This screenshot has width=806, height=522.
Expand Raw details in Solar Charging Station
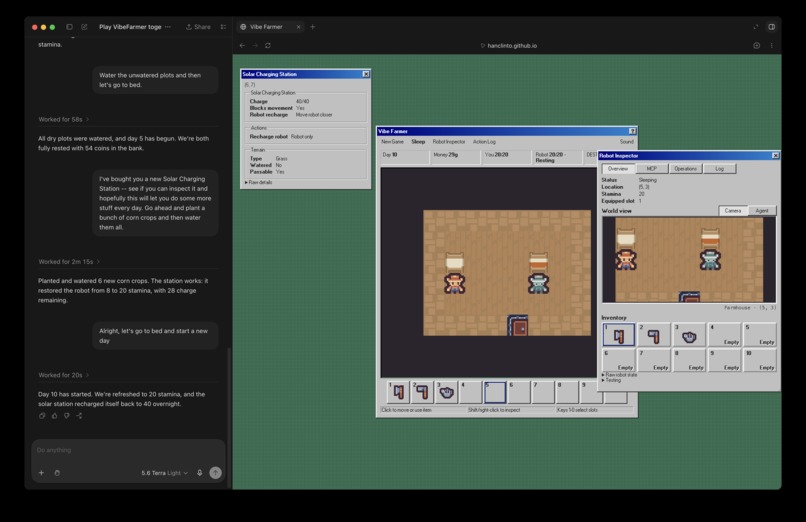259,182
